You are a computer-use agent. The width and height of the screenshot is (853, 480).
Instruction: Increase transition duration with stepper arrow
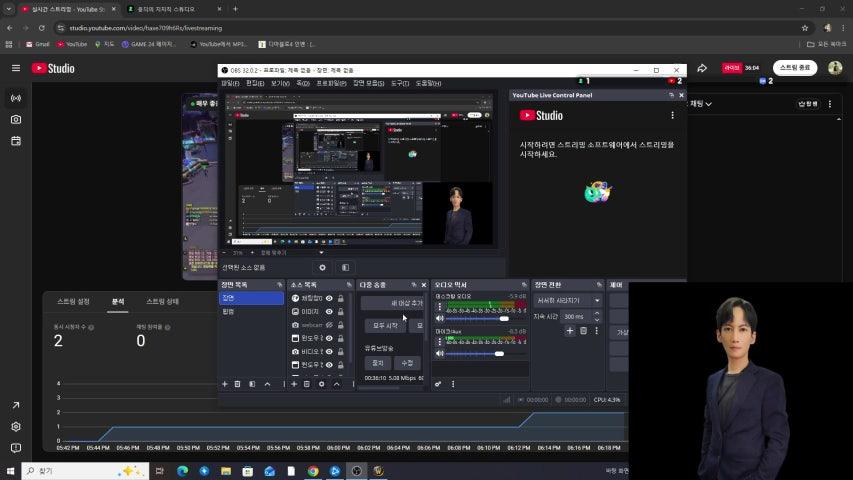coord(597,313)
